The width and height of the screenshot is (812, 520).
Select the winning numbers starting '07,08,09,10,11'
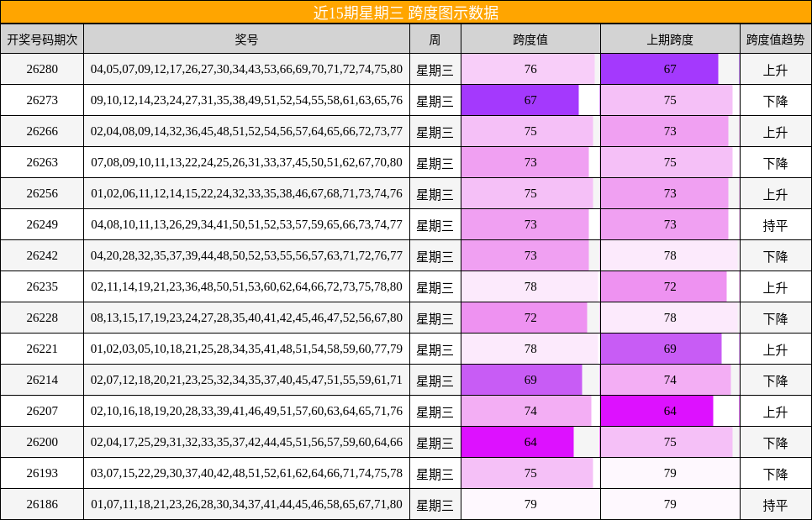246,162
